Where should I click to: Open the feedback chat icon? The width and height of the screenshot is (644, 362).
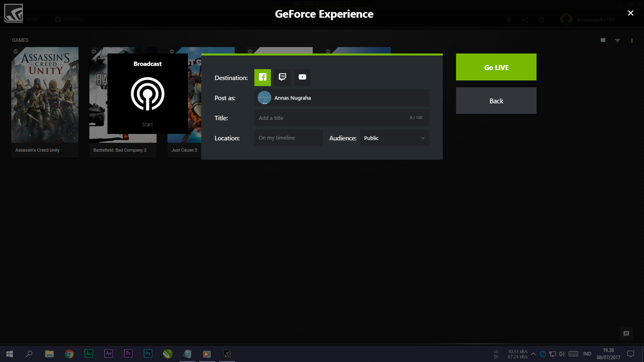(626, 333)
